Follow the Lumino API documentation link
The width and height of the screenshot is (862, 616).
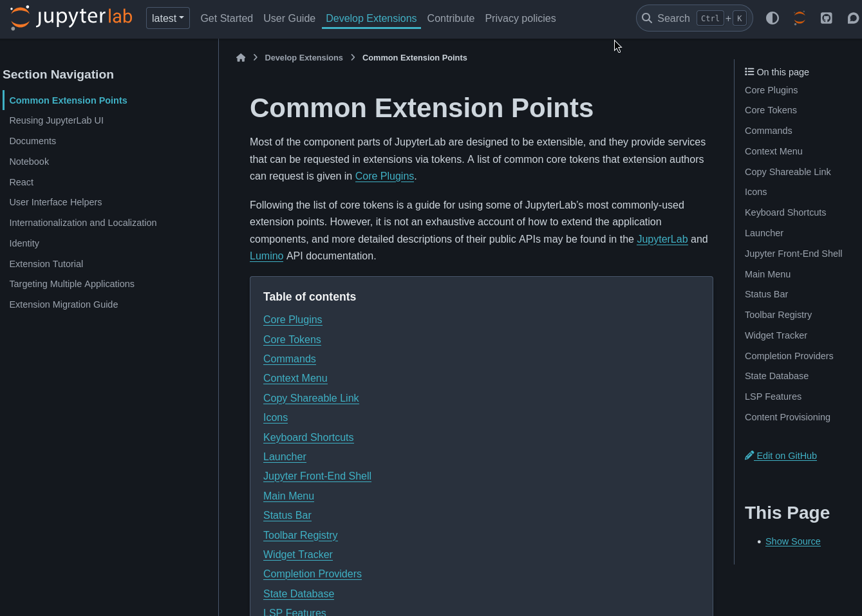(x=267, y=256)
